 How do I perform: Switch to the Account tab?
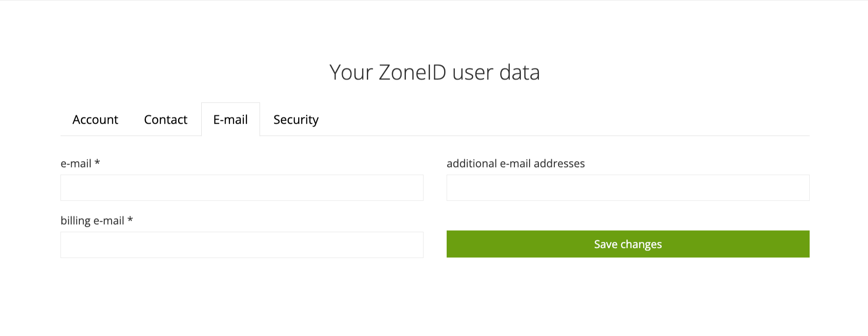95,119
